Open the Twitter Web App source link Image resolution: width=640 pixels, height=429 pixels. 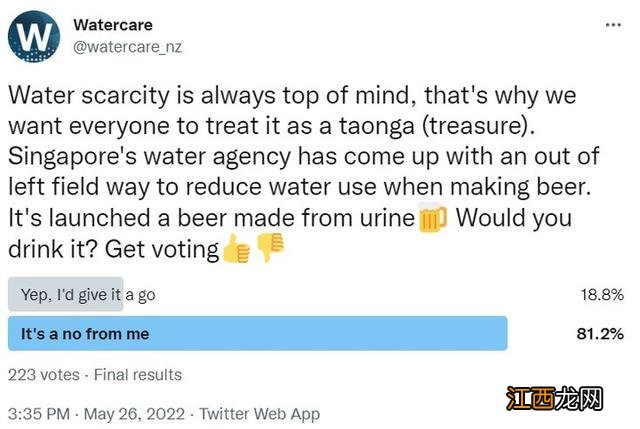(259, 413)
